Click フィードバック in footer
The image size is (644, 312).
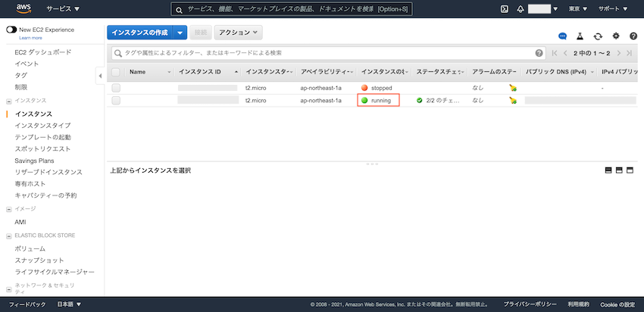pyautogui.click(x=27, y=304)
